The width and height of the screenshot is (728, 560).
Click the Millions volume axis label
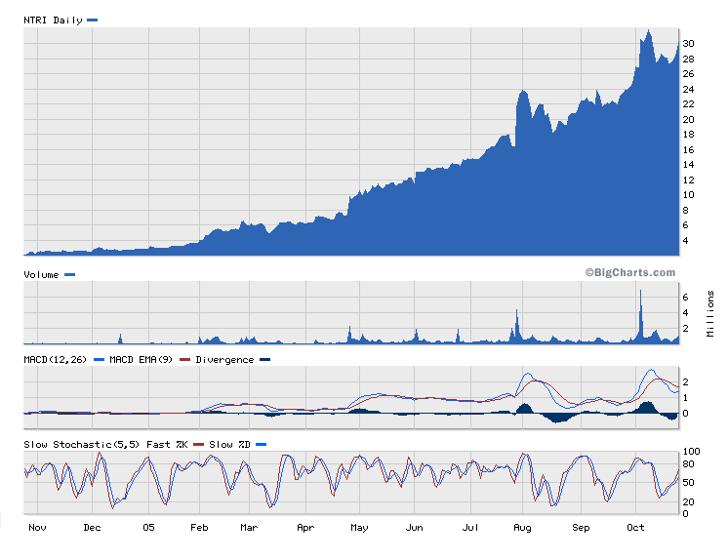(x=710, y=313)
